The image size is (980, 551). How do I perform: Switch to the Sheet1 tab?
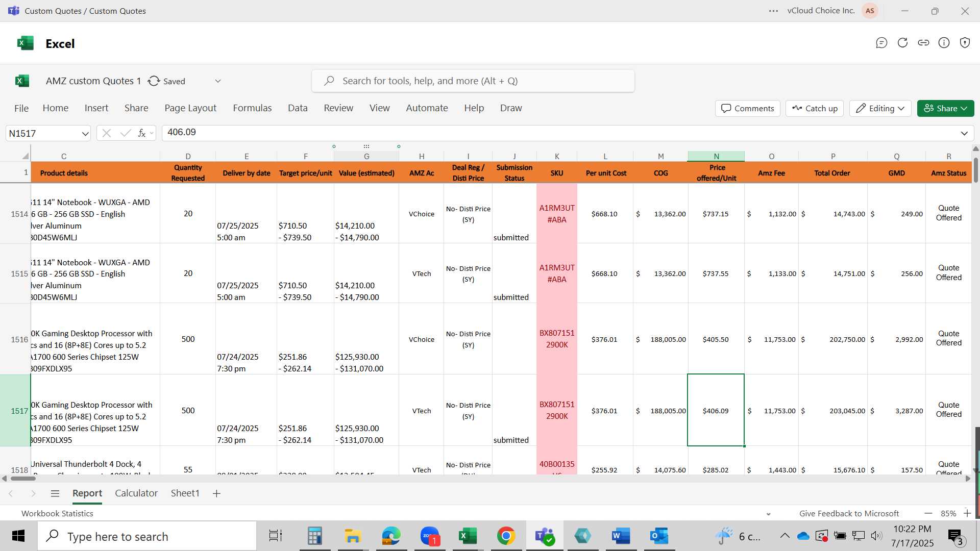pyautogui.click(x=185, y=493)
